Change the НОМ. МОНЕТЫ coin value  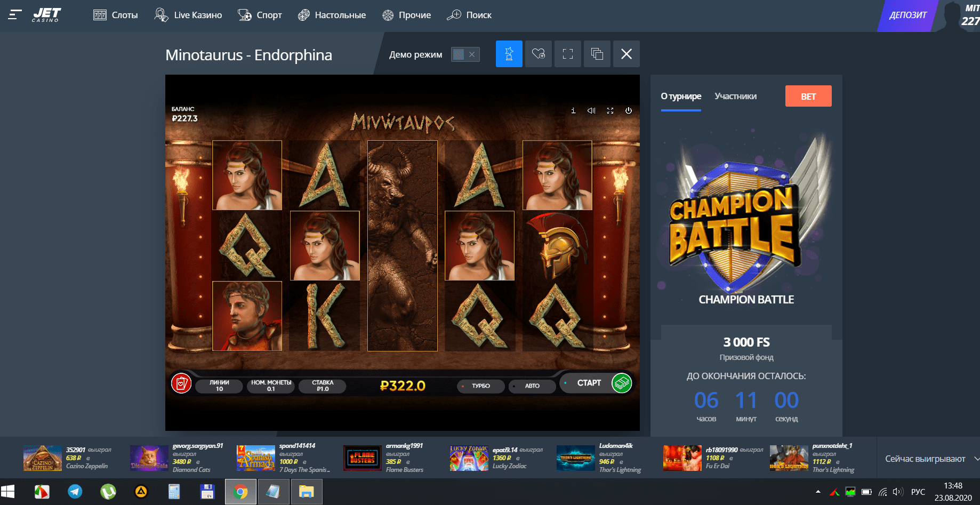(271, 386)
